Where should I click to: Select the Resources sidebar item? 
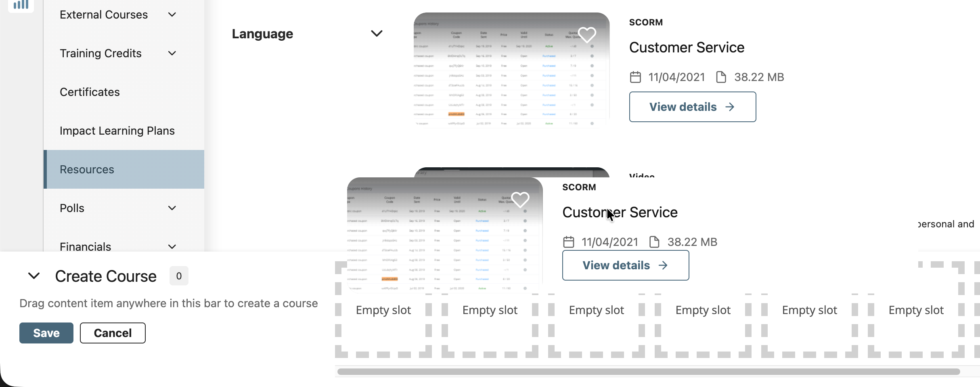click(x=87, y=170)
